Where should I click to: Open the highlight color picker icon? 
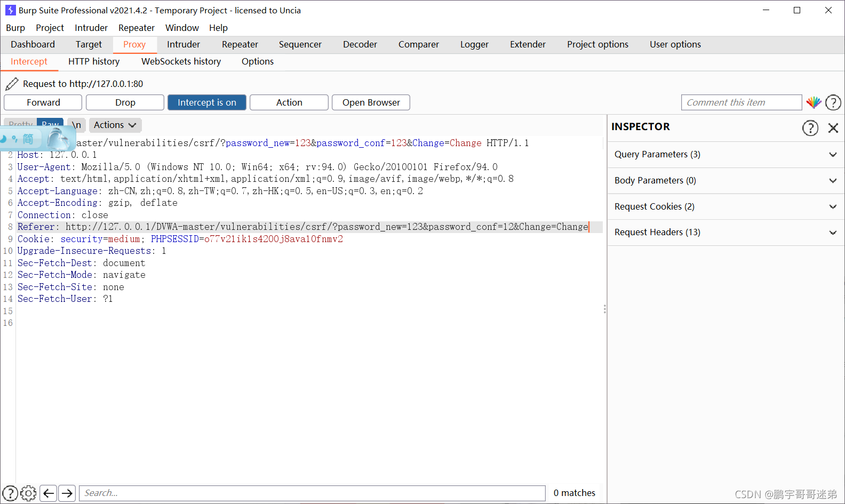click(x=814, y=102)
